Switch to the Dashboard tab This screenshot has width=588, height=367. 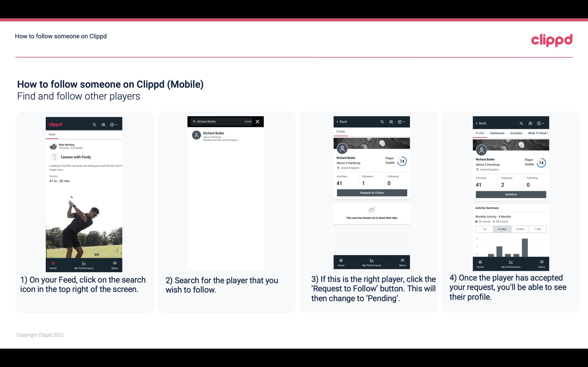tap(497, 133)
